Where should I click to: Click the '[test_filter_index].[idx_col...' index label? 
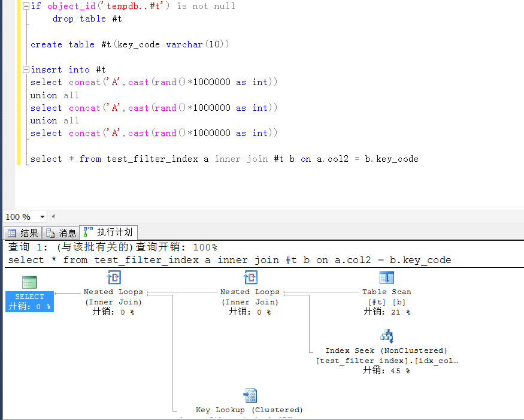coord(386,361)
